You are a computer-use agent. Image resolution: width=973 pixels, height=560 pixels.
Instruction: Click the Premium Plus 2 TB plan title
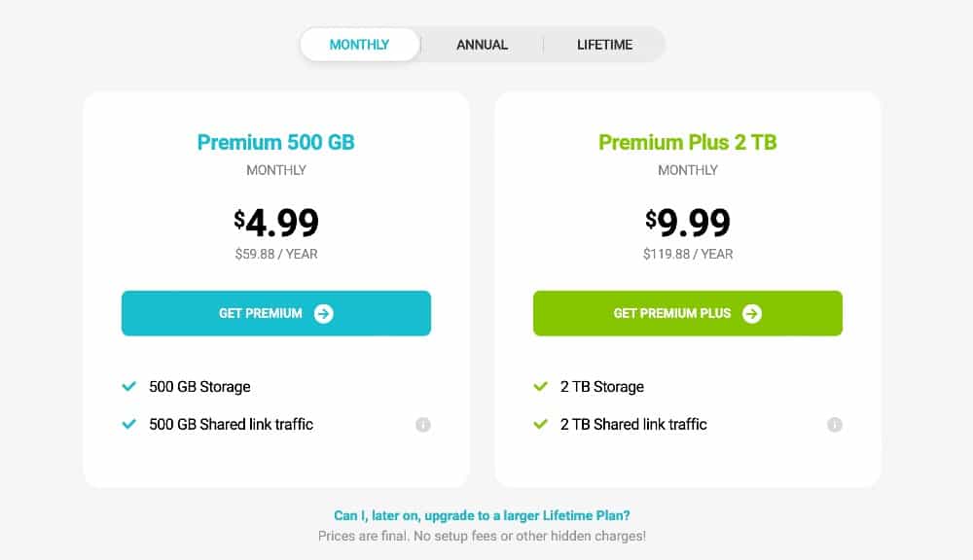(687, 143)
